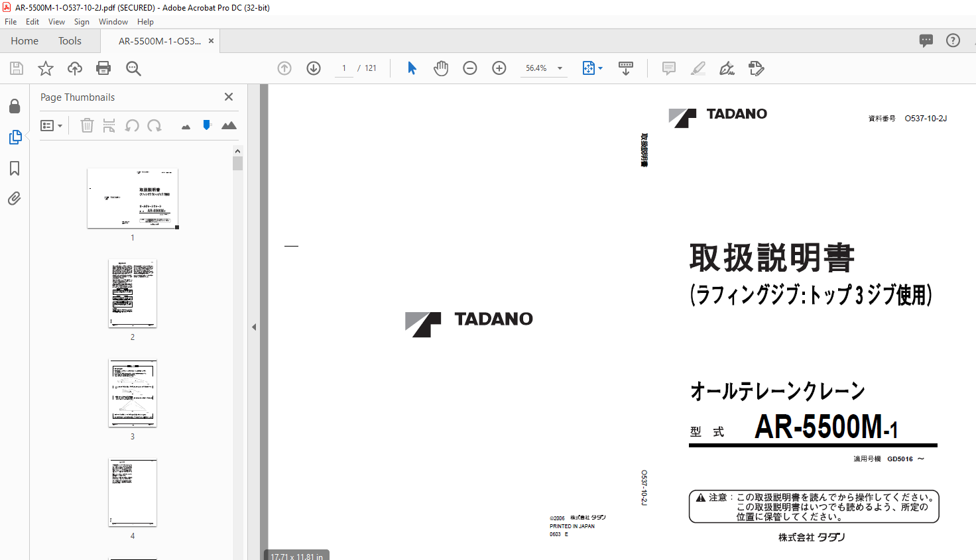The image size is (976, 560).
Task: Click the thumbnails panel scrollbar handle
Action: click(x=238, y=164)
